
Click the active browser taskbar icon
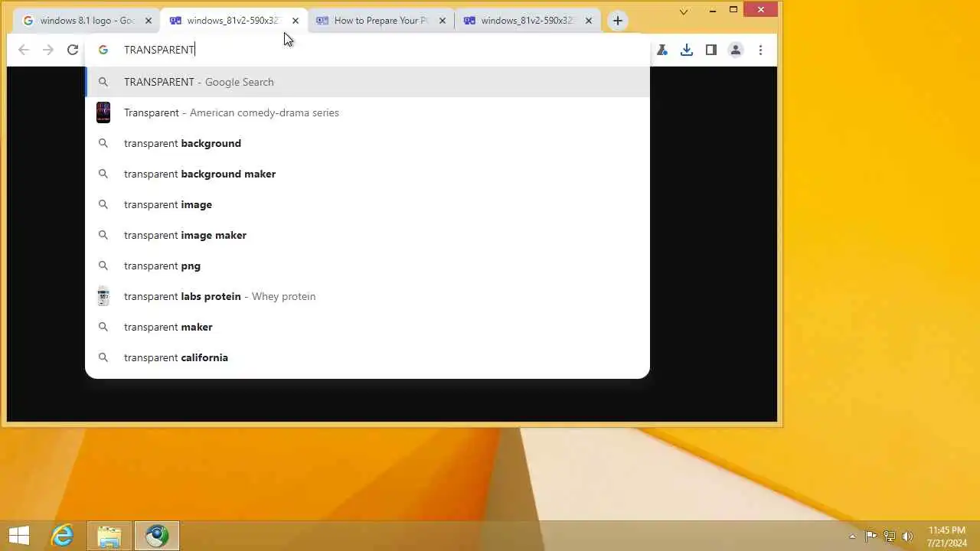click(x=157, y=536)
